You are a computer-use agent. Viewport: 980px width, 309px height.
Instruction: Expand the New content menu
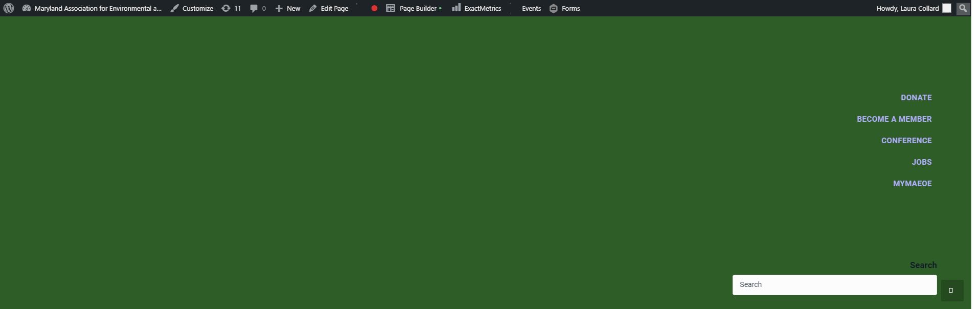pos(288,8)
